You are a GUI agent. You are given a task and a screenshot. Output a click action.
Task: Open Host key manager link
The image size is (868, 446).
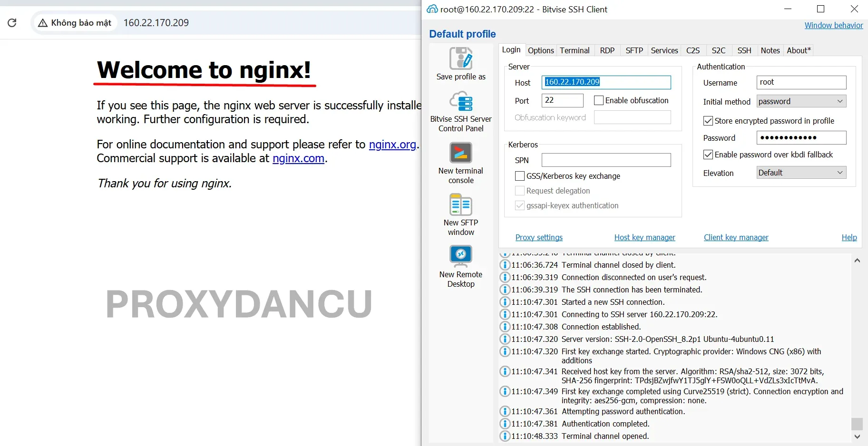click(x=644, y=237)
